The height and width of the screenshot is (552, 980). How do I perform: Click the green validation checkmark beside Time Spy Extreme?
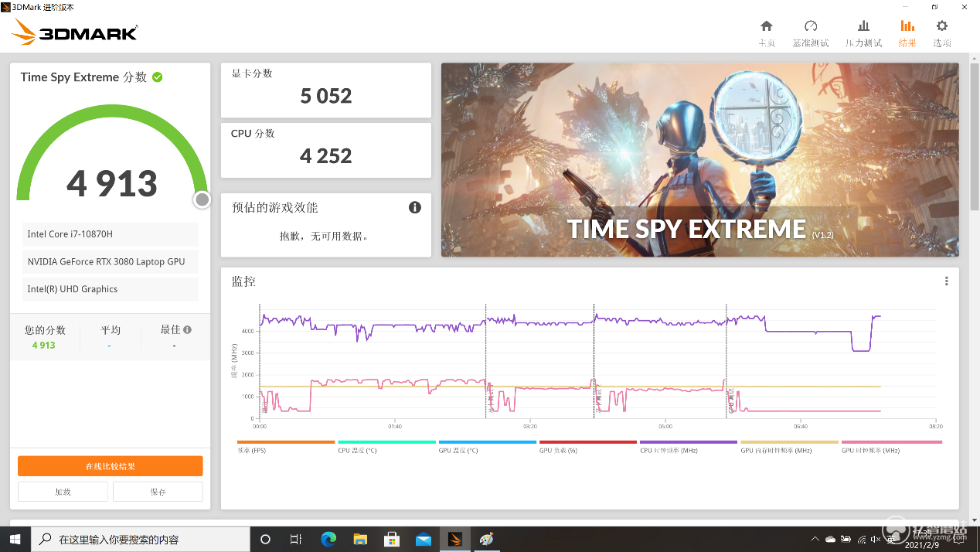tap(158, 77)
